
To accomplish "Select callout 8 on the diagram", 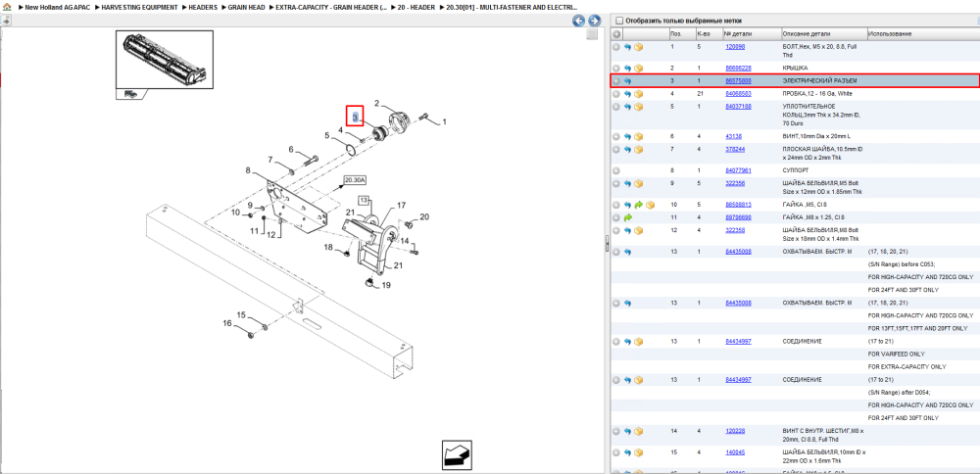I will (248, 169).
